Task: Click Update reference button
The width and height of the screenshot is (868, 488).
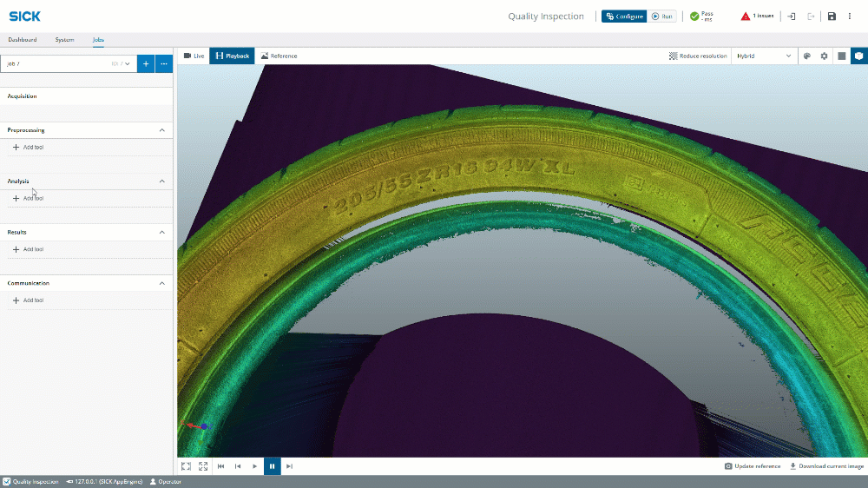Action: [753, 466]
